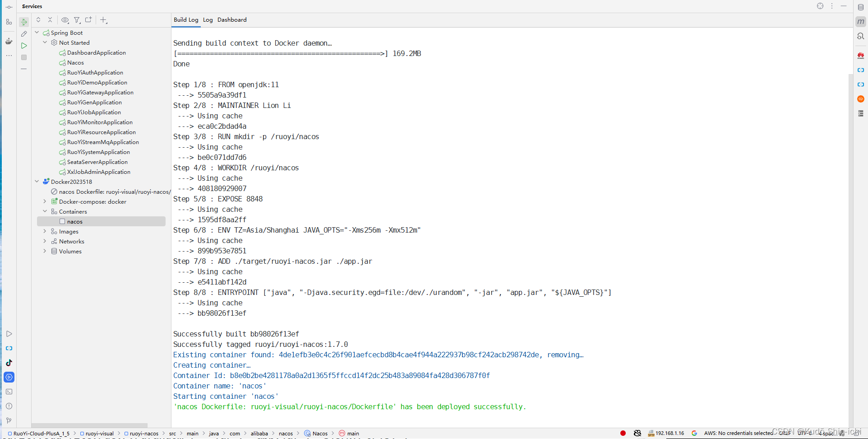The image size is (868, 439).
Task: Stop the container with square button
Action: click(24, 57)
